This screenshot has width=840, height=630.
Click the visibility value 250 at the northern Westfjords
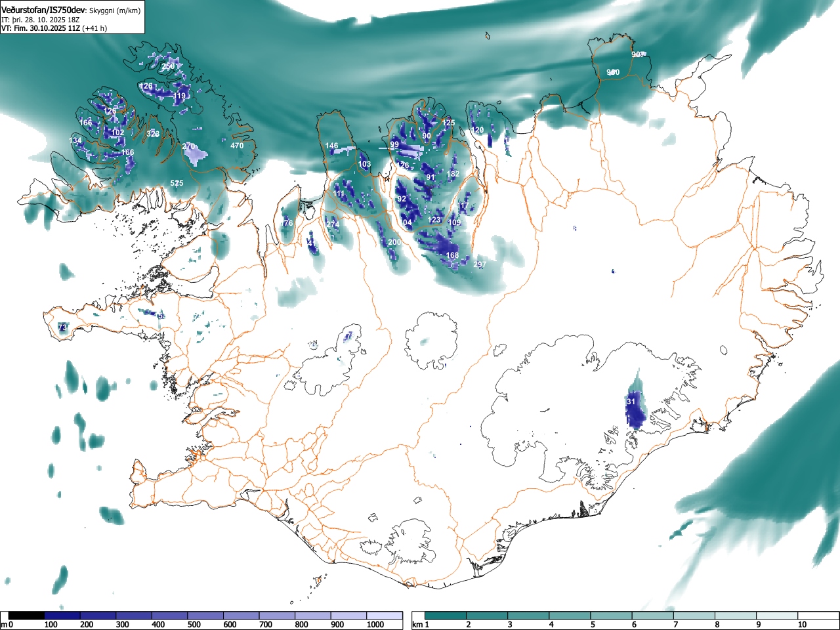click(x=168, y=66)
